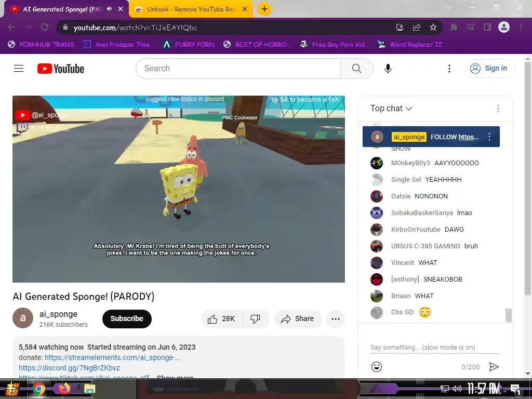Open File Explorer from the taskbar
This screenshot has width=532, height=399.
[x=90, y=389]
